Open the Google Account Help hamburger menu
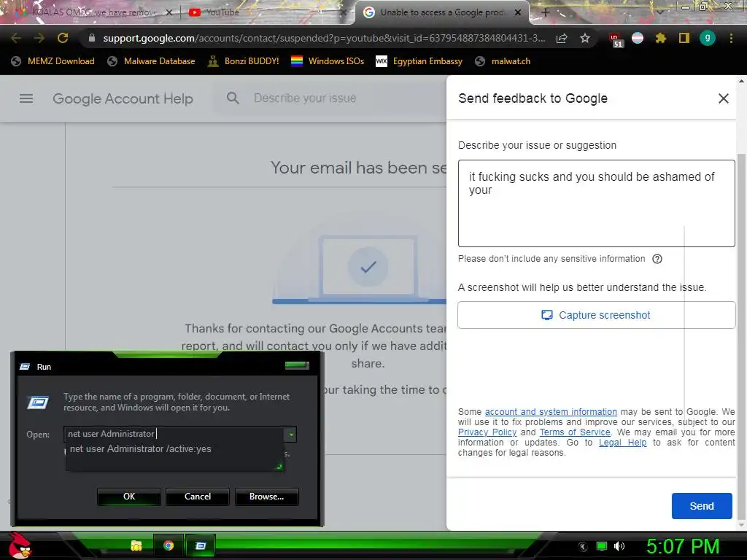Viewport: 747px width, 560px height. (x=26, y=98)
